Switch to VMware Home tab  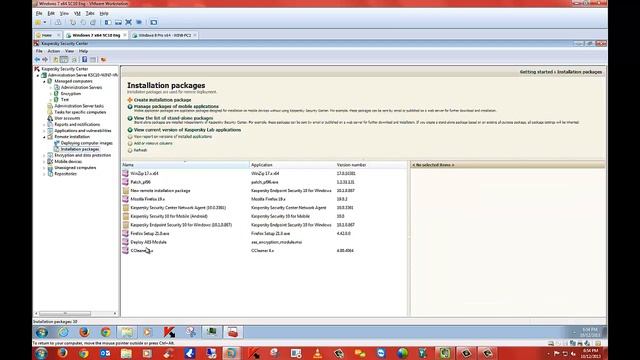[47, 36]
